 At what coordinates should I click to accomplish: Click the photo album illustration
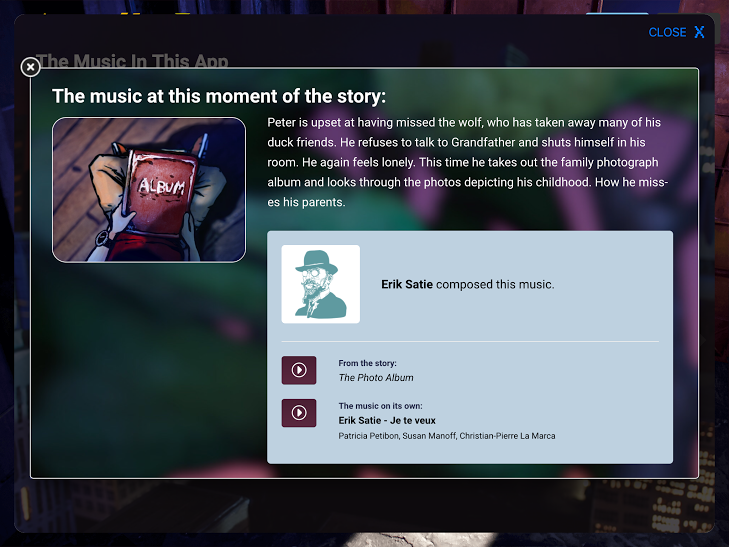[x=149, y=190]
